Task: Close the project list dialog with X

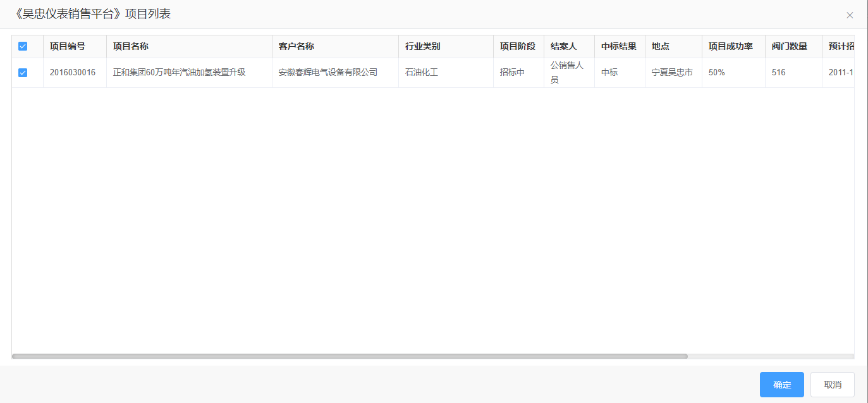Action: pos(850,15)
